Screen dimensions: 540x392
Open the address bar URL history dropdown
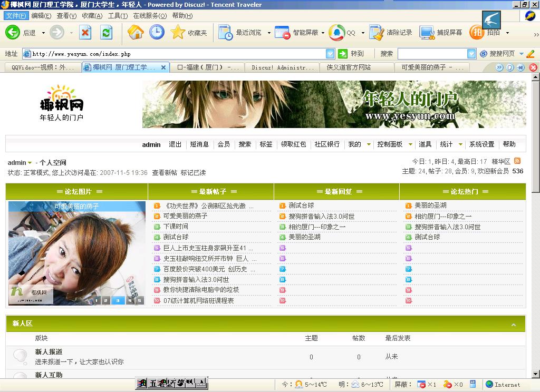pyautogui.click(x=330, y=54)
